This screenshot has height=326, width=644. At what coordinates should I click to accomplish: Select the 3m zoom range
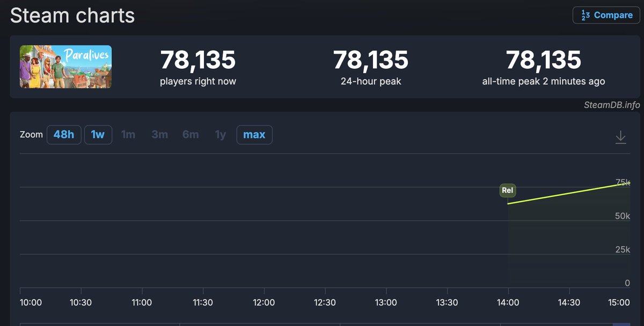pos(159,135)
